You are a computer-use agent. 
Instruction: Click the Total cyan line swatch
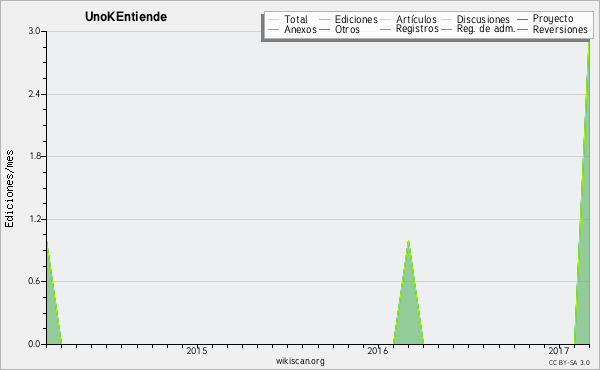[x=274, y=19]
